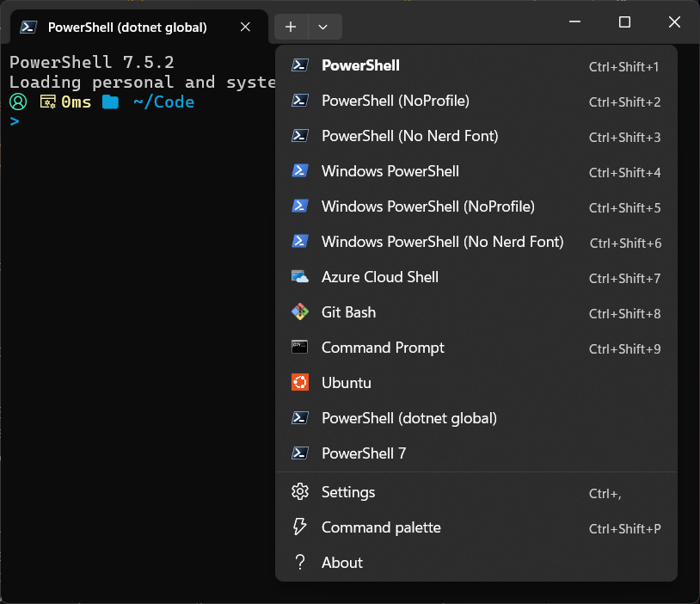Collapse the new tab dropdown chevron
Screen dimensions: 700x604
click(323, 27)
